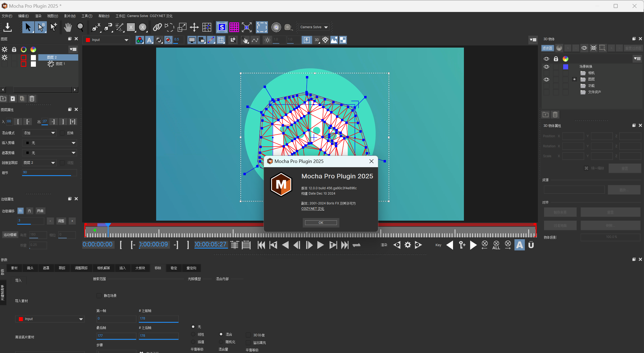This screenshot has width=644, height=353.
Task: Open the Camera Solve workspace dropdown
Action: point(314,27)
